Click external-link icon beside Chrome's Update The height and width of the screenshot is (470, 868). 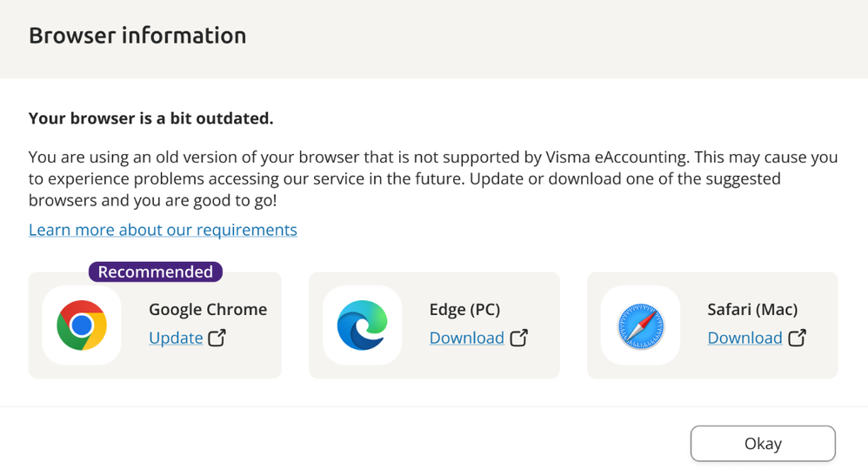tap(217, 338)
